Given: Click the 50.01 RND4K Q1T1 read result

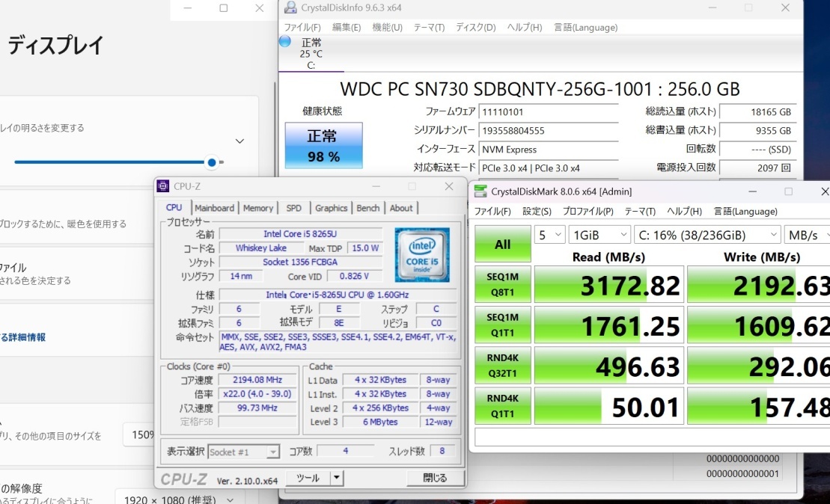Looking at the screenshot, I should pyautogui.click(x=608, y=405).
